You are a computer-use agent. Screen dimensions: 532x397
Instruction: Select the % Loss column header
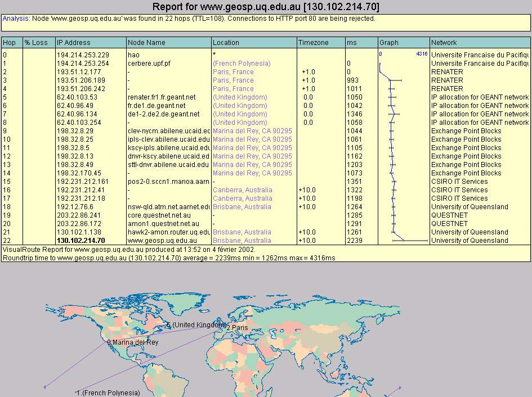[36, 43]
